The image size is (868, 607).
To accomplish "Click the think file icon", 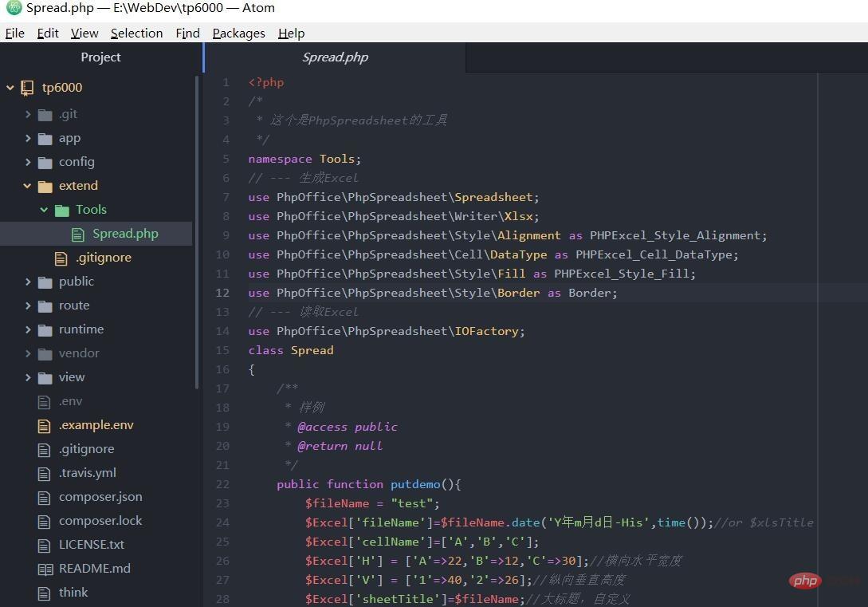I will (x=44, y=593).
